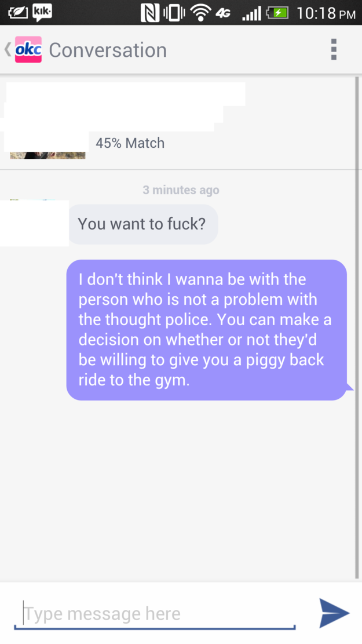Select the purple sent message bubble
Screen dimensions: 362x644
click(x=207, y=330)
